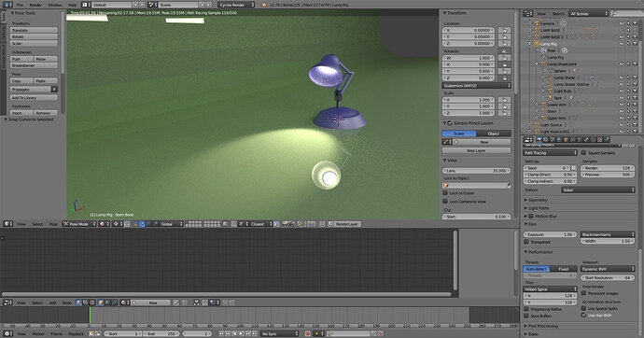Click the play reverse button in the timeline

[x=235, y=334]
